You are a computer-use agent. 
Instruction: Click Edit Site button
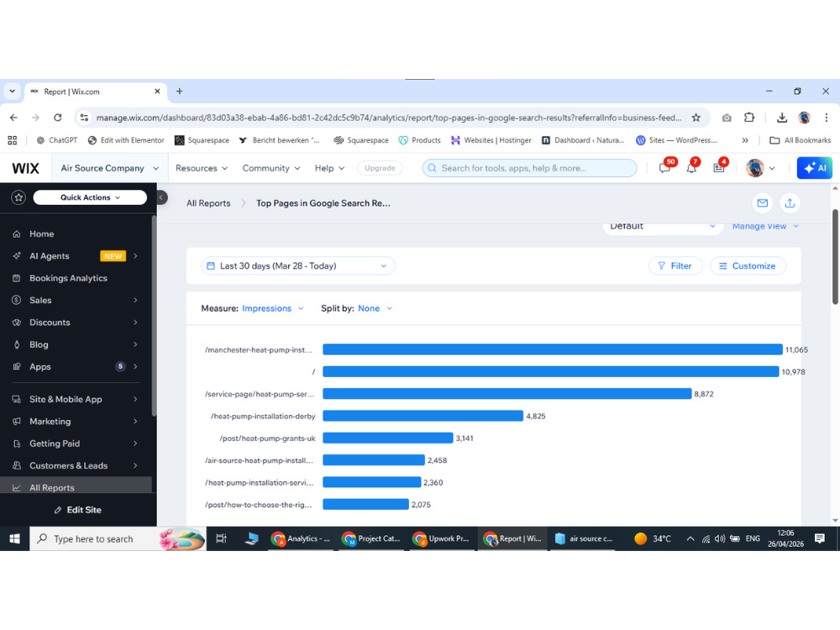[x=78, y=510]
